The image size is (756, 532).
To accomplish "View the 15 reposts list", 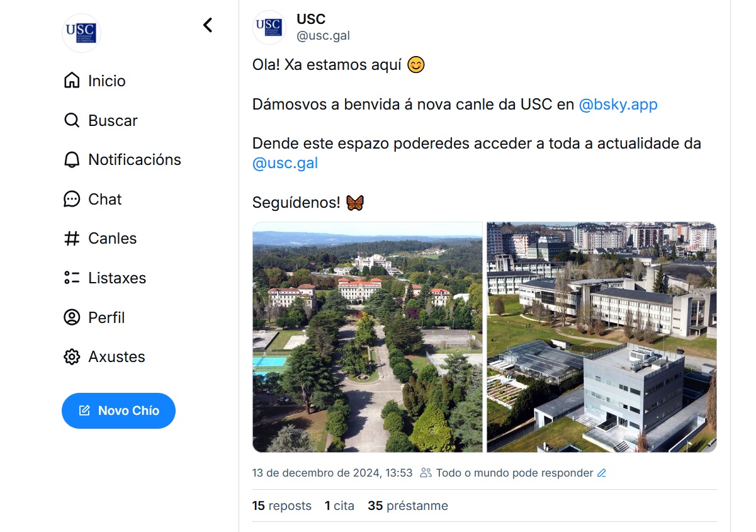I will (281, 506).
